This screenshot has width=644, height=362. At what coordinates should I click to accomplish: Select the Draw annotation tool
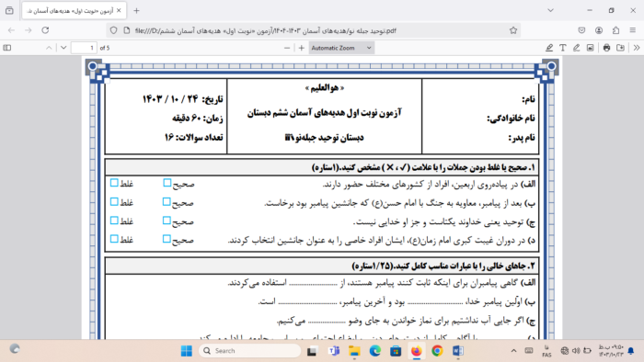576,48
